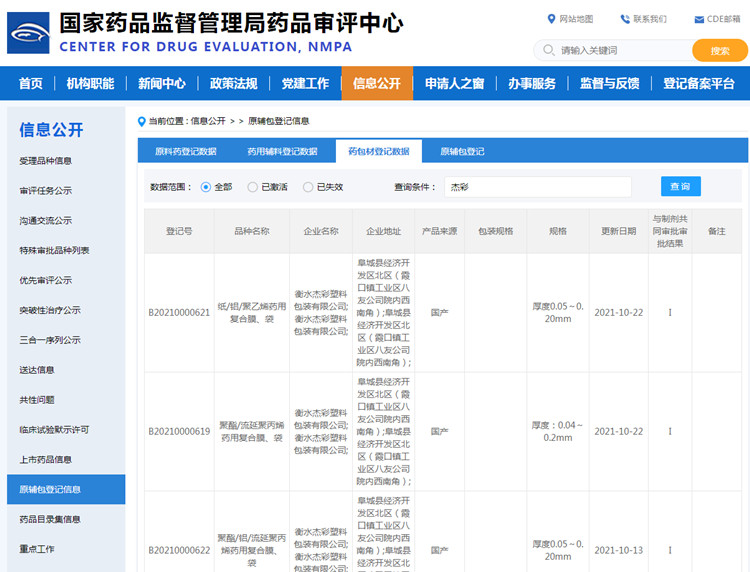Click the 厚度：0.04～0.2mm specification cell
Image resolution: width=750 pixels, height=572 pixels.
pos(558,432)
